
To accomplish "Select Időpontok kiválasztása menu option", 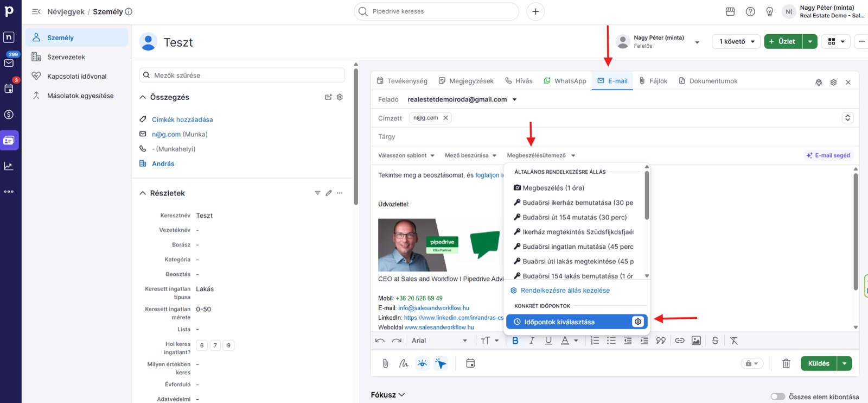I will pos(577,322).
